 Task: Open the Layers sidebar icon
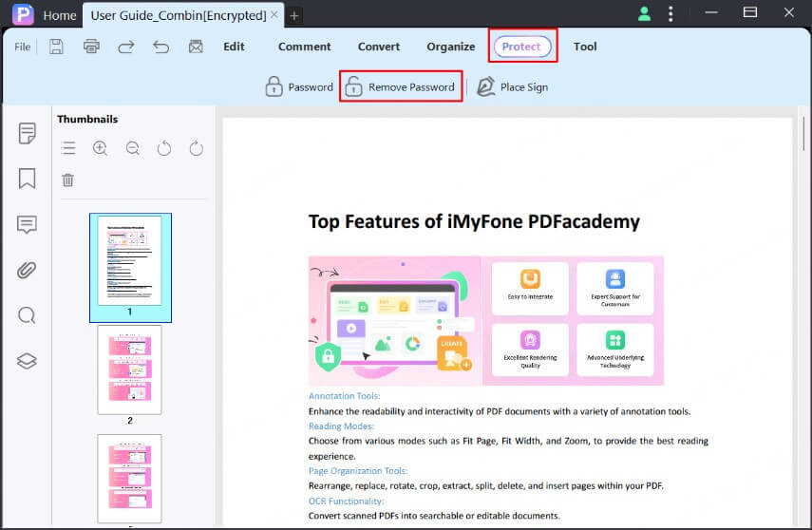(x=27, y=361)
